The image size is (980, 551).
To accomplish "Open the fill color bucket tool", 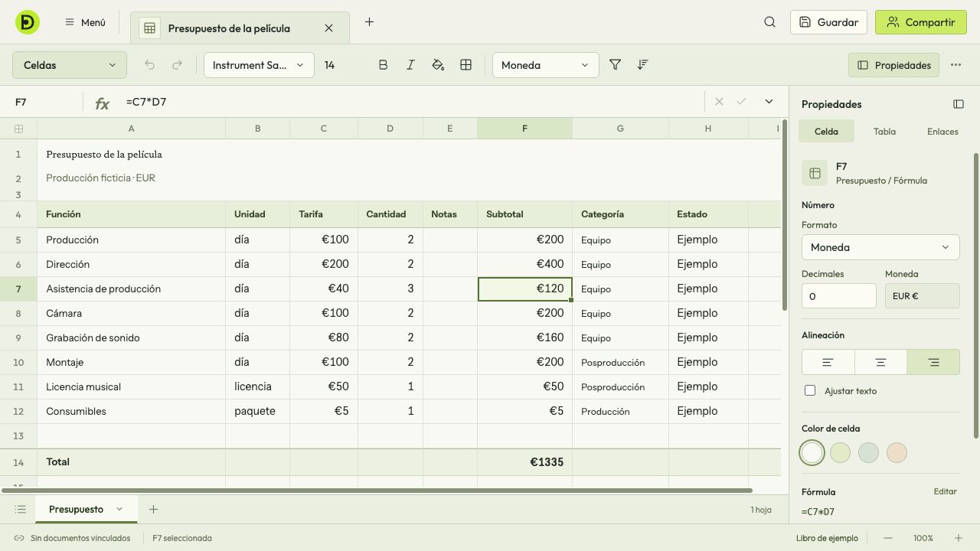I will [x=438, y=65].
